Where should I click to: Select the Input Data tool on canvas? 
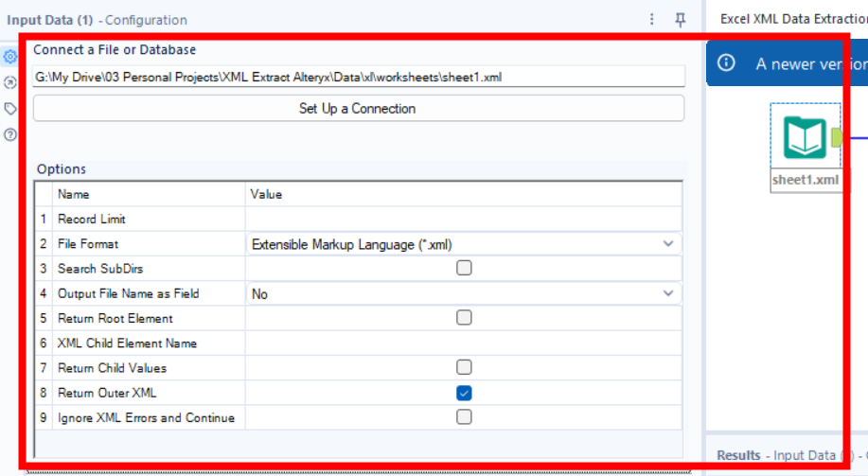(805, 137)
